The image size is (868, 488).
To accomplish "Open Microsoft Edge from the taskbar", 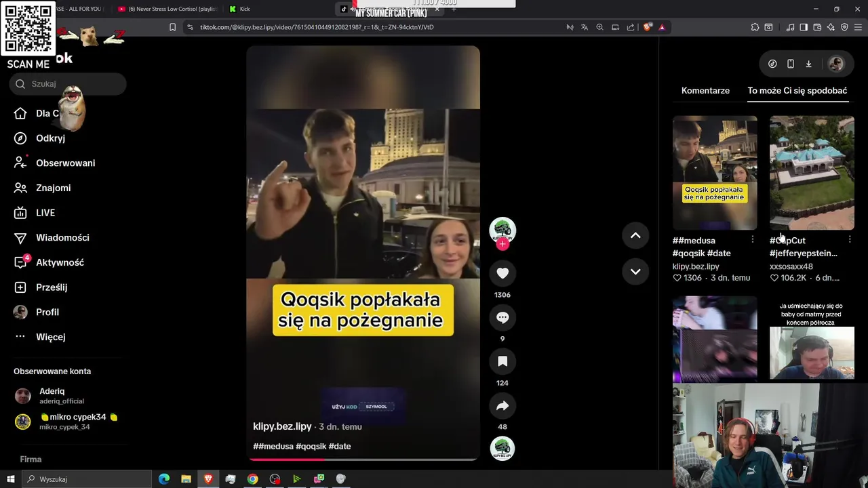I will 164,479.
